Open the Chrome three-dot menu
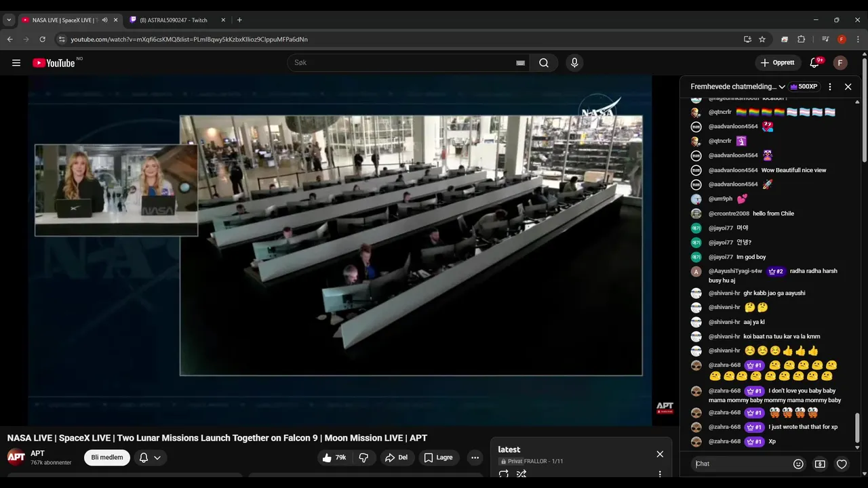Image resolution: width=868 pixels, height=488 pixels. tap(858, 39)
